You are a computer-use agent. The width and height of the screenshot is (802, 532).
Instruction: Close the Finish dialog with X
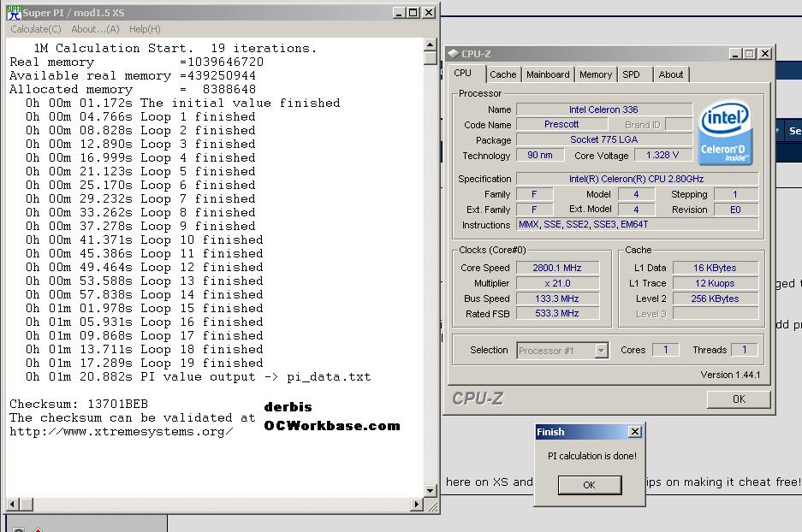[x=635, y=432]
